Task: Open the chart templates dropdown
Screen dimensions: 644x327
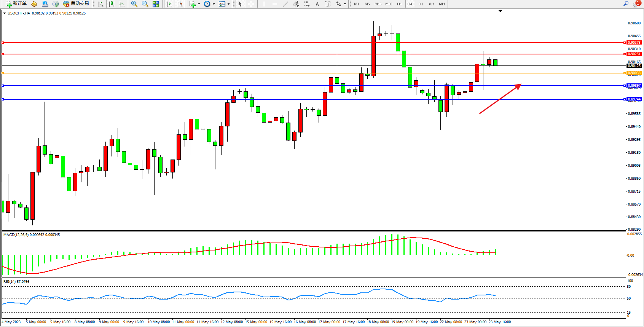Action: pos(228,4)
